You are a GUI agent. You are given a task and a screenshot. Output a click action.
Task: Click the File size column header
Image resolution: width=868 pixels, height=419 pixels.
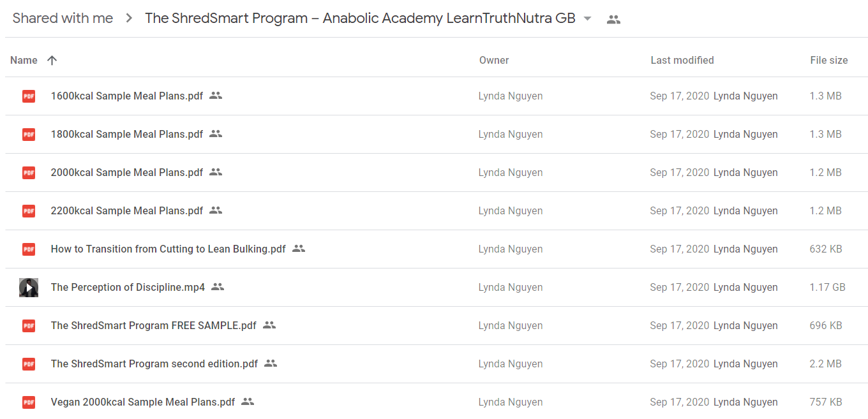click(x=829, y=60)
